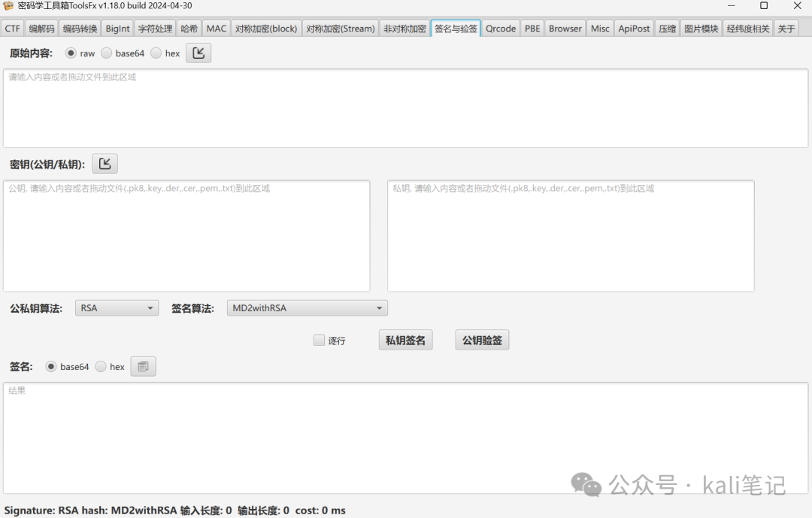Open the Qrcode tab
Viewport: 812px width, 518px height.
pos(501,28)
